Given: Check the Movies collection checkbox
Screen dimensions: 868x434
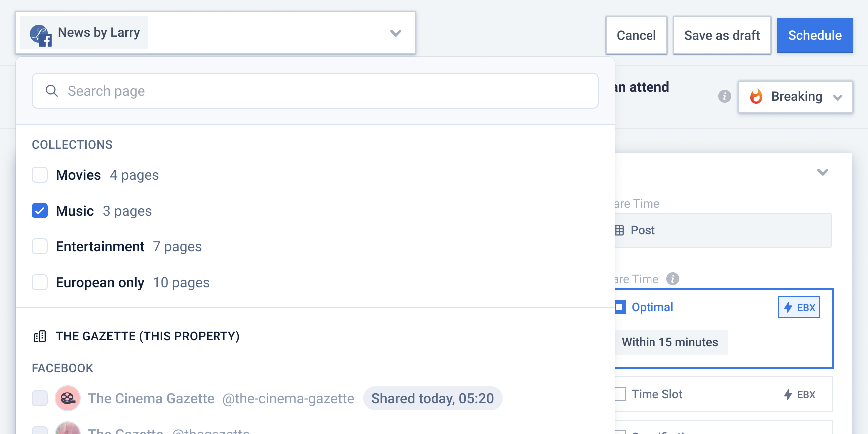Looking at the screenshot, I should (x=40, y=175).
